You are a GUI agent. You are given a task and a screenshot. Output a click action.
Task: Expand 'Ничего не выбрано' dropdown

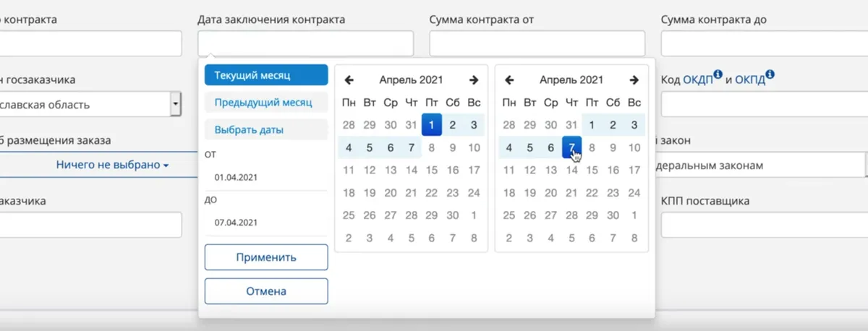coord(112,165)
